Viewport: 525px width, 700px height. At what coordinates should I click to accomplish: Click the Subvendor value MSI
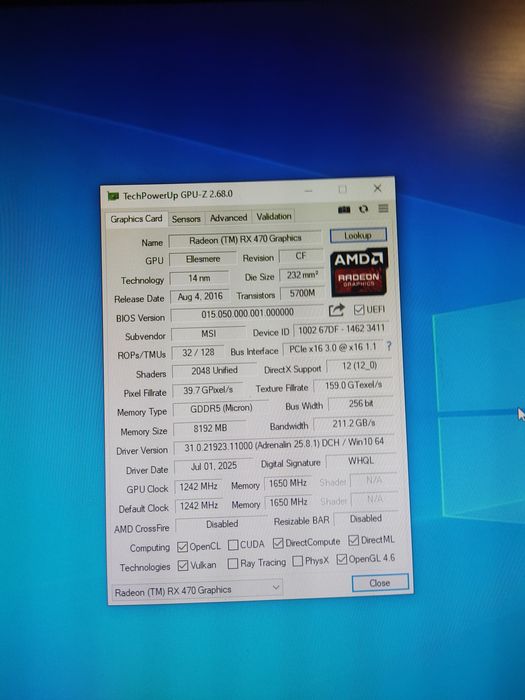click(208, 333)
